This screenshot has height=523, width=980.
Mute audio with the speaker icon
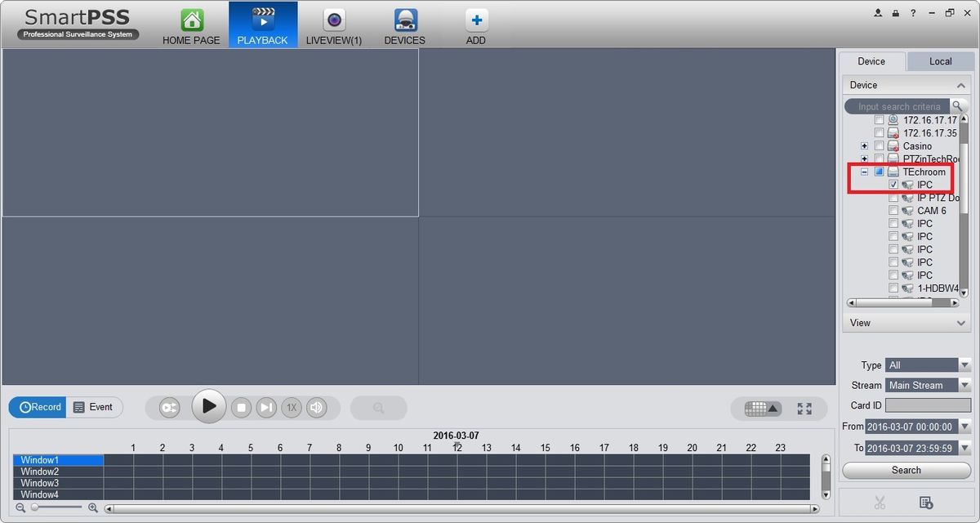[317, 407]
